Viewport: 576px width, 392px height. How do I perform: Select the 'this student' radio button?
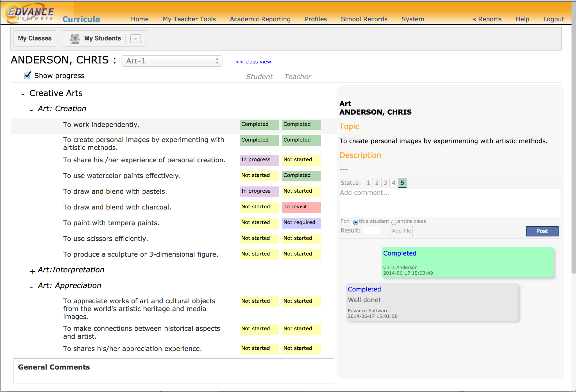point(356,222)
